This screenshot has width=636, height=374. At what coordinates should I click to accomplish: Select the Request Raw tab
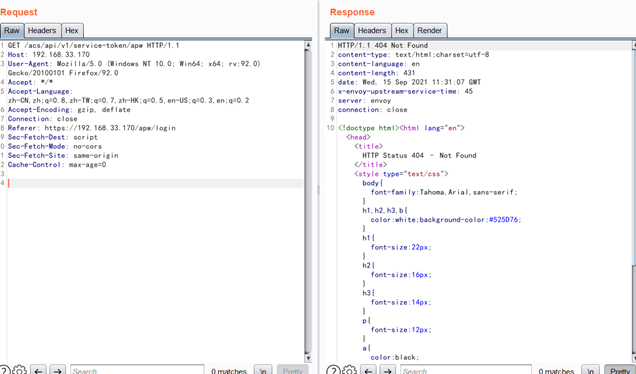tap(12, 30)
